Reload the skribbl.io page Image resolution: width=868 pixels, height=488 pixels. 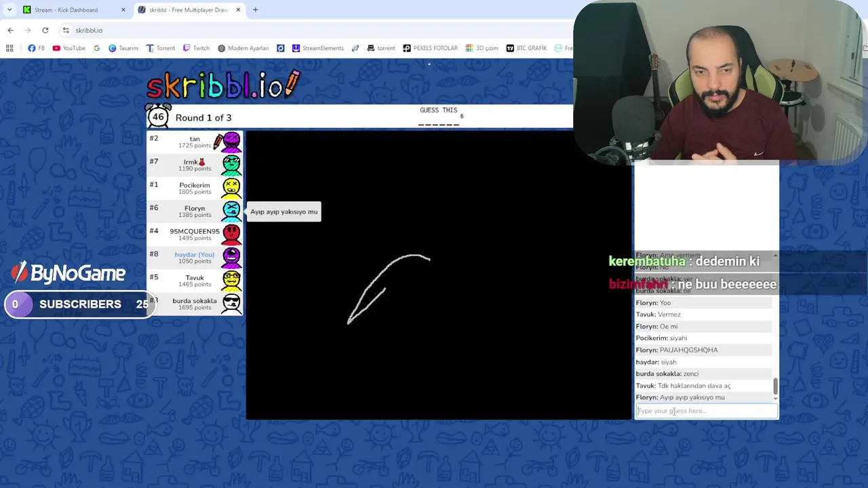tap(45, 30)
